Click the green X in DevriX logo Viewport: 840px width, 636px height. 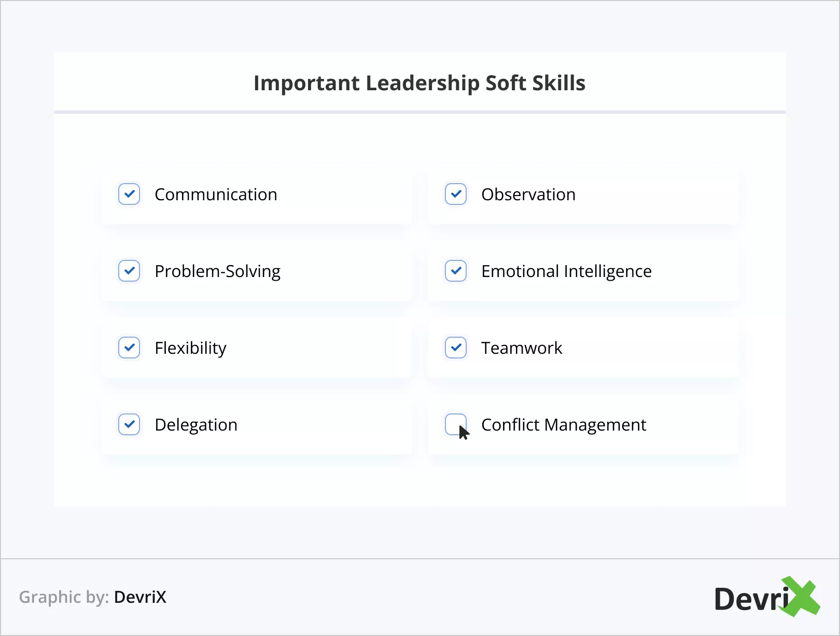[x=801, y=597]
